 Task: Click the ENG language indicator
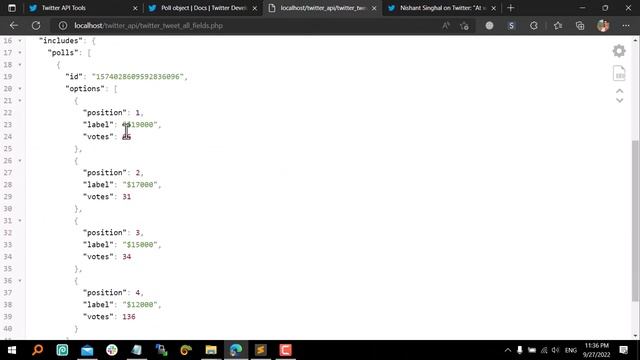[571, 350]
